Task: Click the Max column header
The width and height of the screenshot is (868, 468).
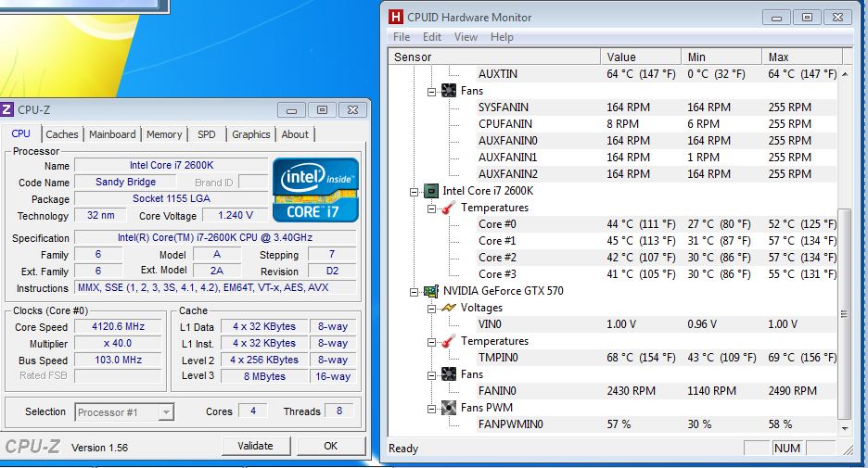Action: 802,57
